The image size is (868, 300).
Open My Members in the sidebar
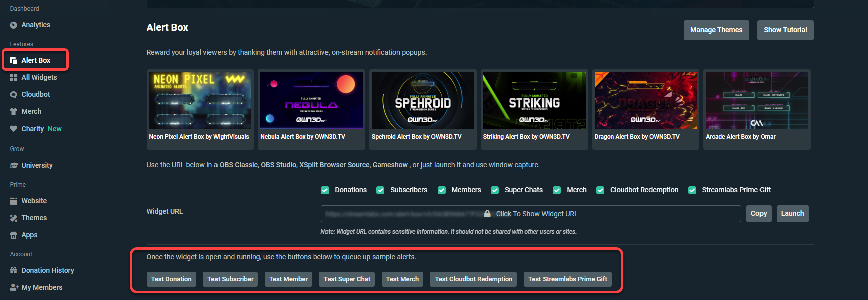coord(42,287)
